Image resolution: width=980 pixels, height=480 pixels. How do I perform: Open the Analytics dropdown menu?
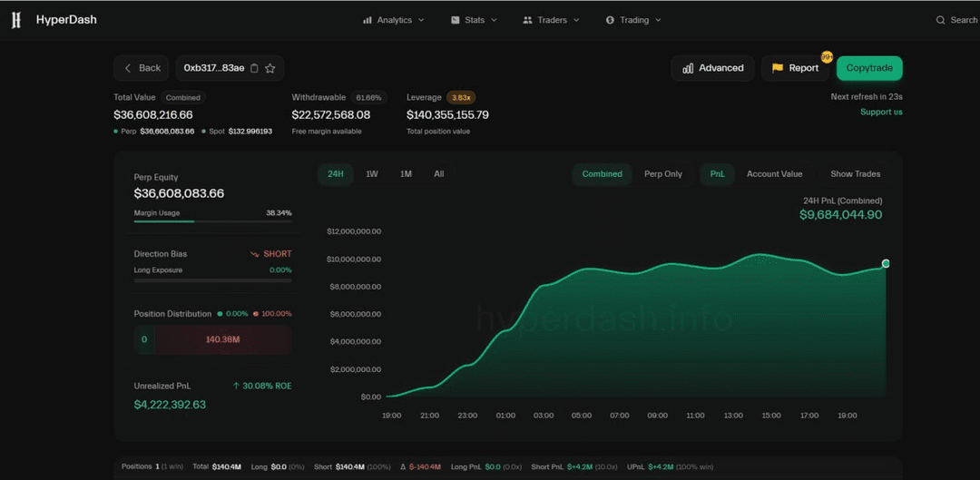coord(394,20)
